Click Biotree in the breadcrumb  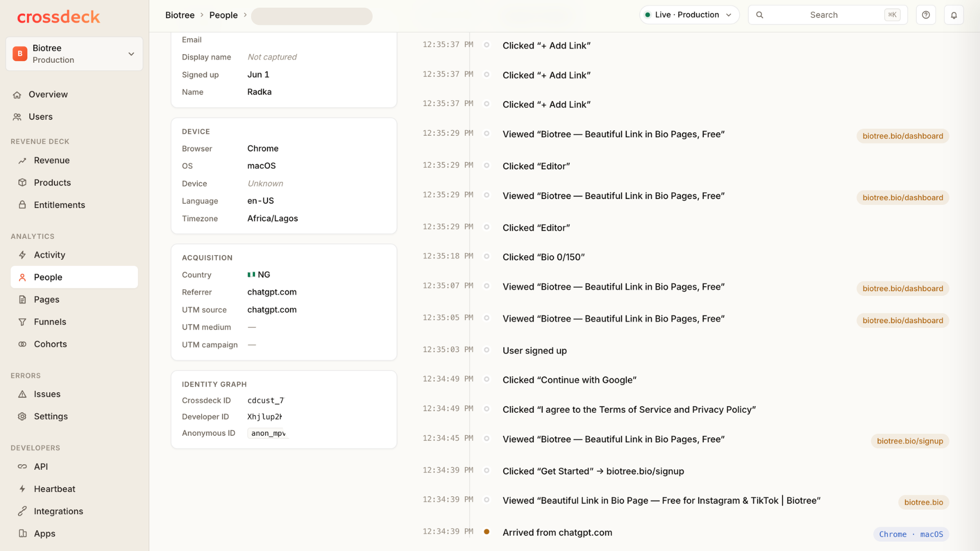click(x=180, y=15)
